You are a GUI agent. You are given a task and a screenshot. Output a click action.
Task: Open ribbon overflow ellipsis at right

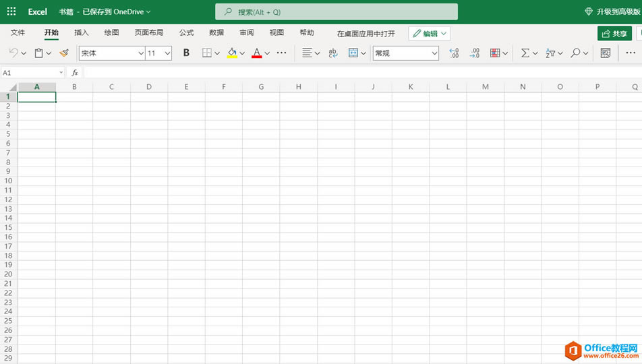[631, 53]
